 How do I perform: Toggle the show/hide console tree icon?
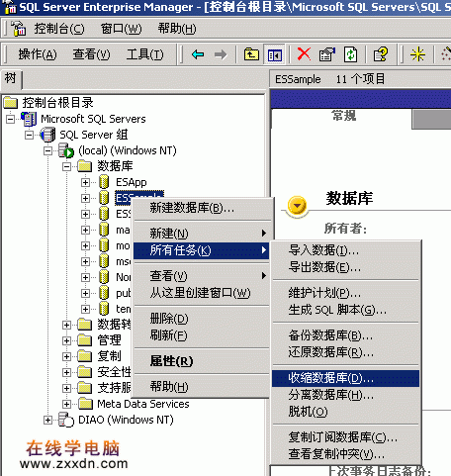pyautogui.click(x=274, y=54)
